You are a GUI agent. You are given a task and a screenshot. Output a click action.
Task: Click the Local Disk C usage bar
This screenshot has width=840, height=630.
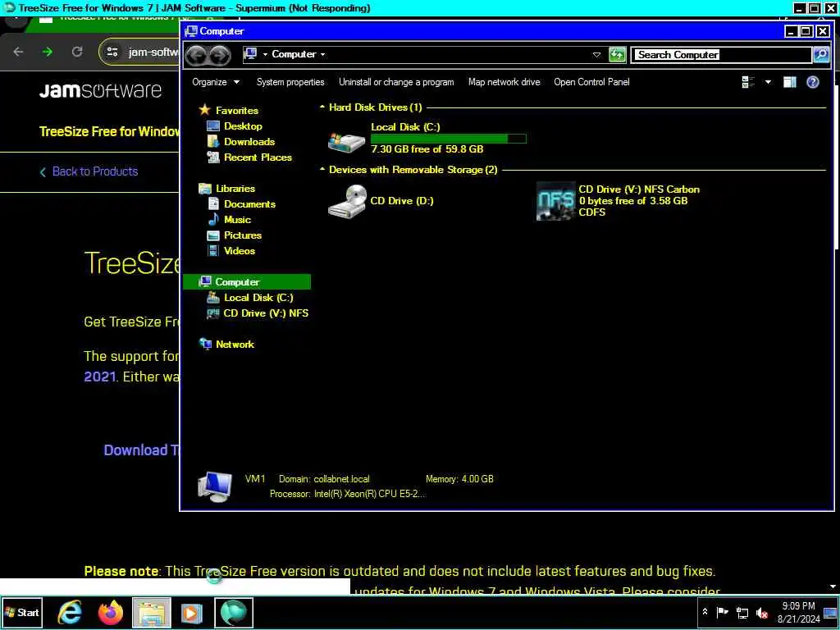click(x=449, y=139)
